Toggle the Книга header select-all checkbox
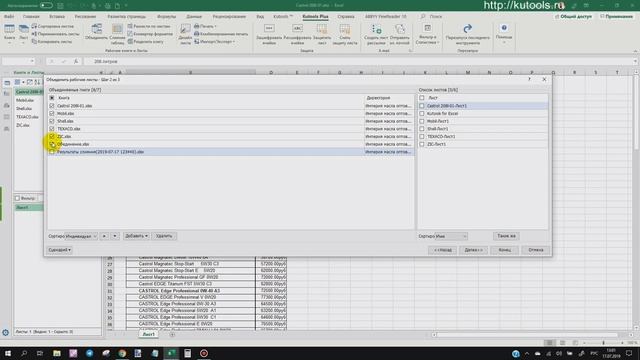The image size is (640, 360). 52,98
